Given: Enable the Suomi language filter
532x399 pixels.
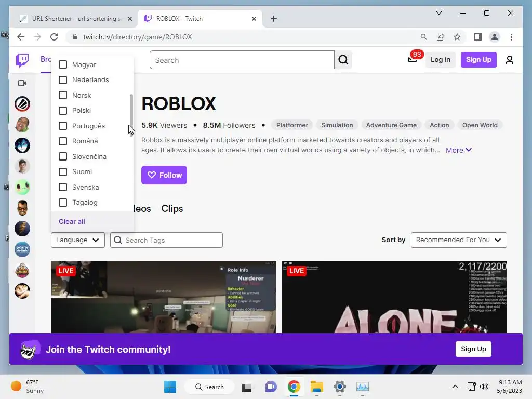Looking at the screenshot, I should click(x=63, y=171).
